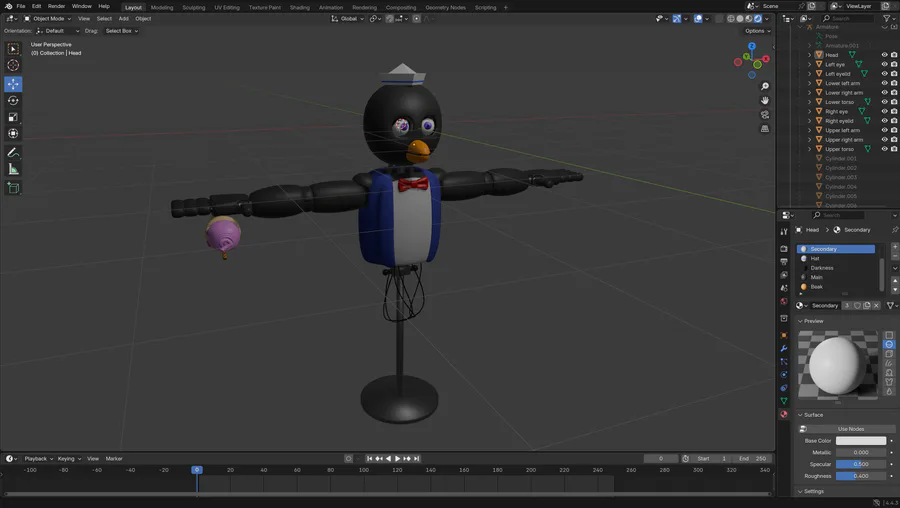
Task: Activate the 3D Cursor tool
Action: 13,65
